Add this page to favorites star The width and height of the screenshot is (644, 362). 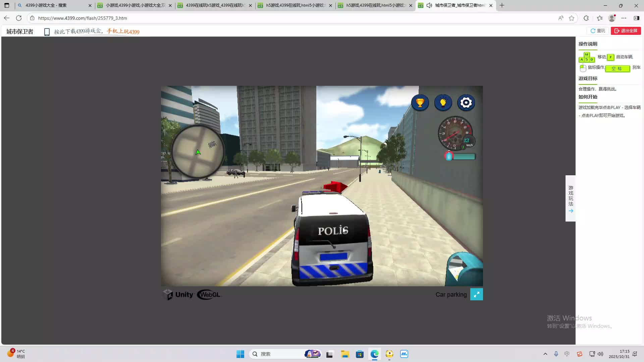tap(572, 18)
